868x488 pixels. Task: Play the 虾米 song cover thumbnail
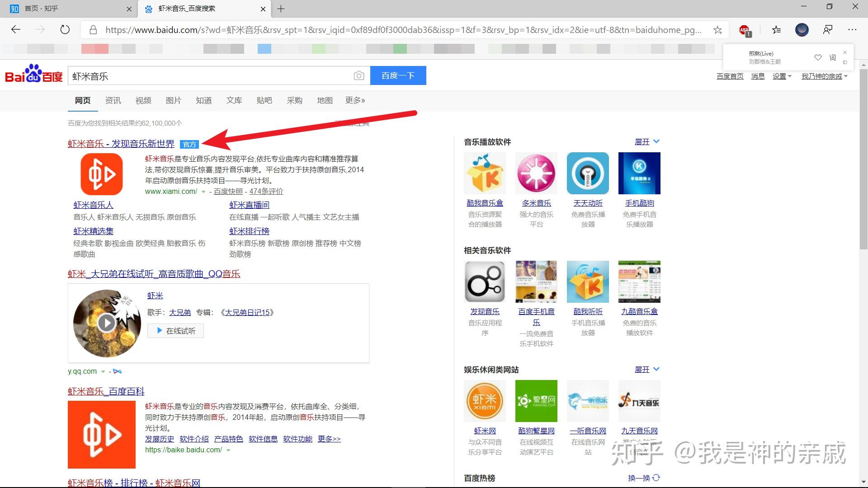click(107, 323)
